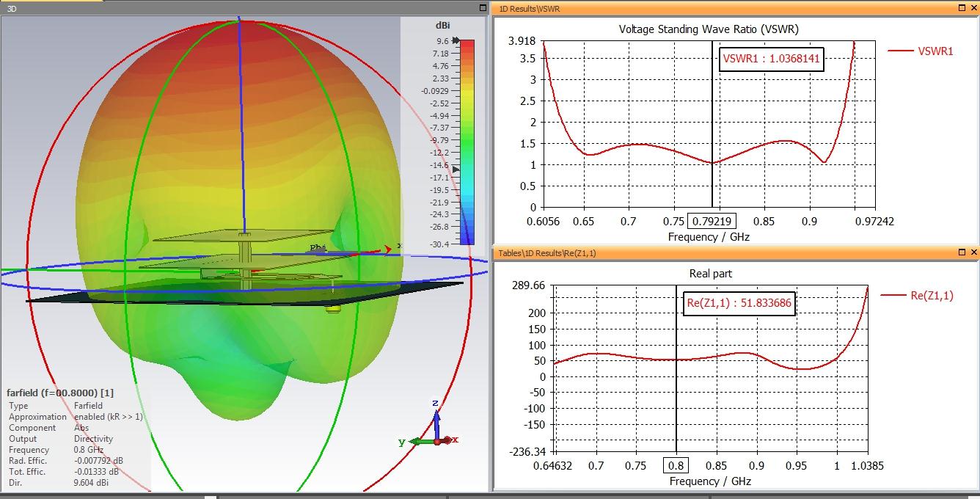Maximize the 3D view panel
The image size is (980, 499).
coord(481,8)
